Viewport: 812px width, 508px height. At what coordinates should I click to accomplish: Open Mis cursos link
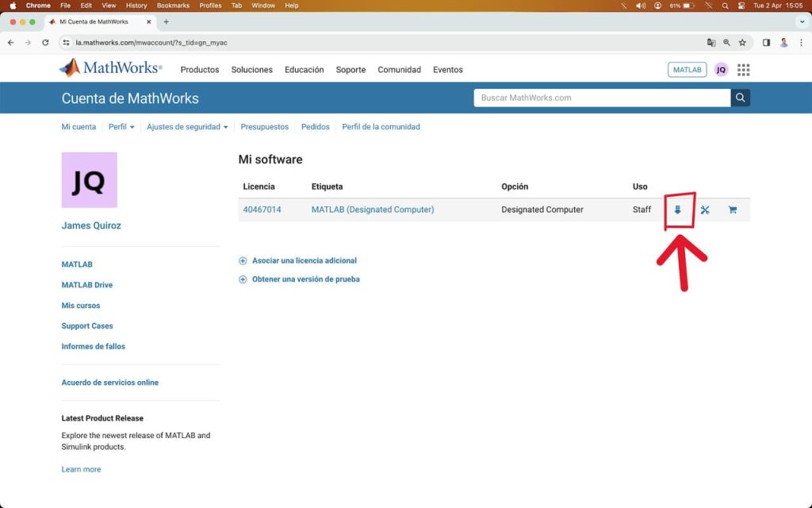click(x=81, y=306)
